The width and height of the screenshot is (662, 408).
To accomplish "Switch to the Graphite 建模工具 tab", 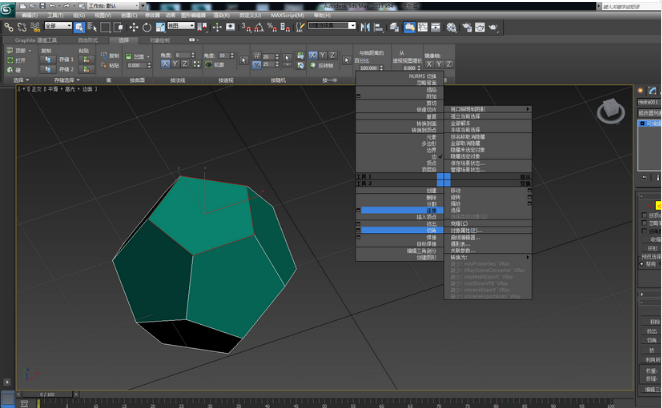I will tap(35, 40).
